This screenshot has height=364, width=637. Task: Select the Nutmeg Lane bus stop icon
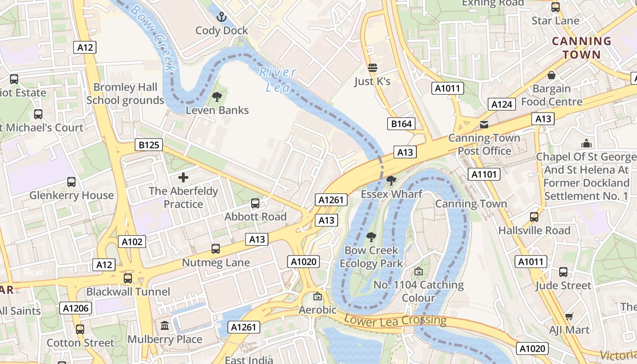coord(216,249)
